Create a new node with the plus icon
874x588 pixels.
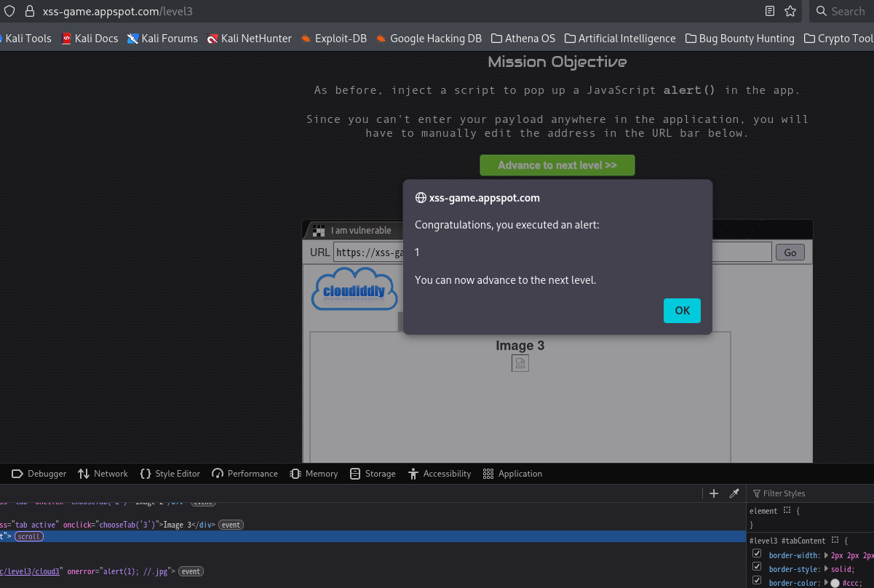pyautogui.click(x=714, y=493)
